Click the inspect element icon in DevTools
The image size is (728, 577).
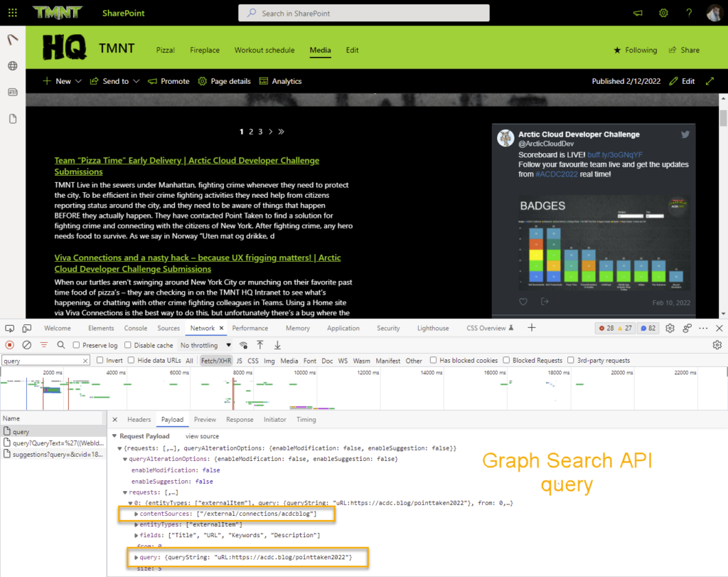9,329
